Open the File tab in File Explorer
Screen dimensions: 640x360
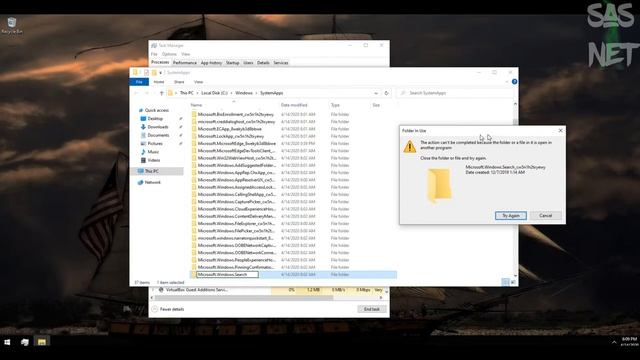click(x=139, y=82)
